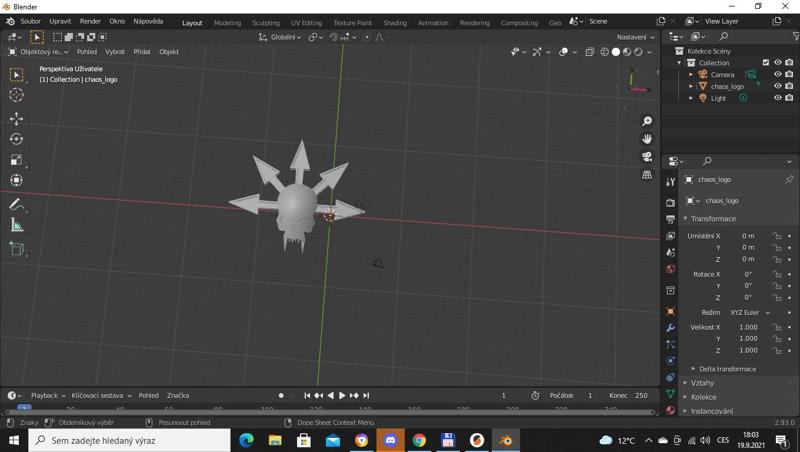Viewport: 800px width, 452px height.
Task: Click the Velikost X value slider
Action: click(748, 327)
